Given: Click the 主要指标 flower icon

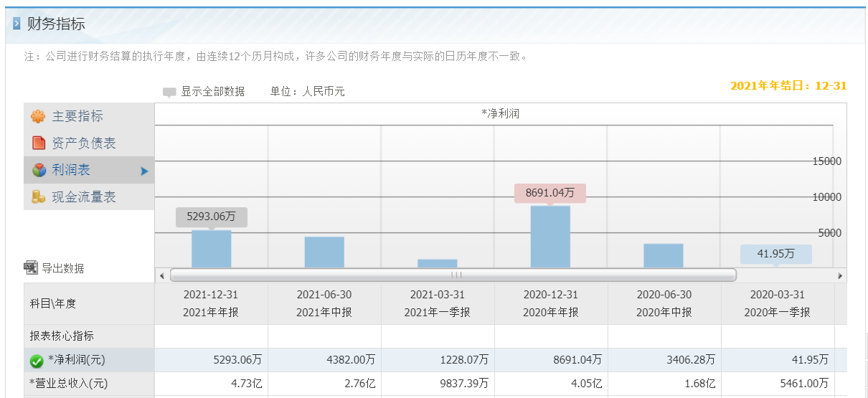Looking at the screenshot, I should 38,116.
